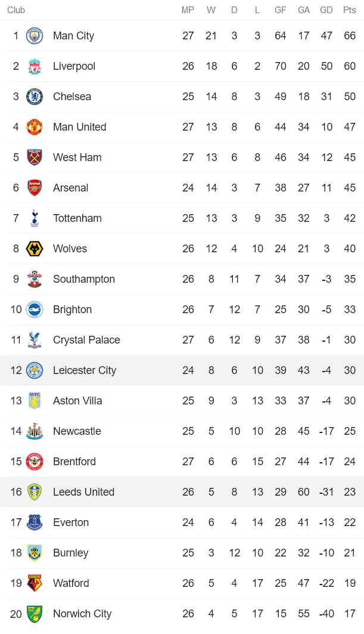Select the Leeds United row name
The image size is (364, 634).
pos(83,492)
